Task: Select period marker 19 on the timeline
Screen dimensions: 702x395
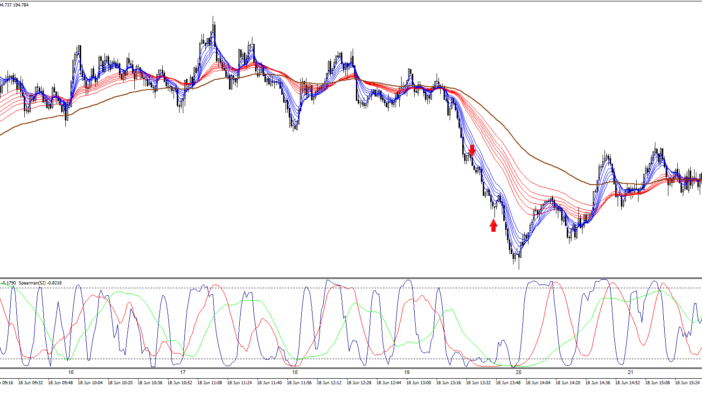Action: 407,373
